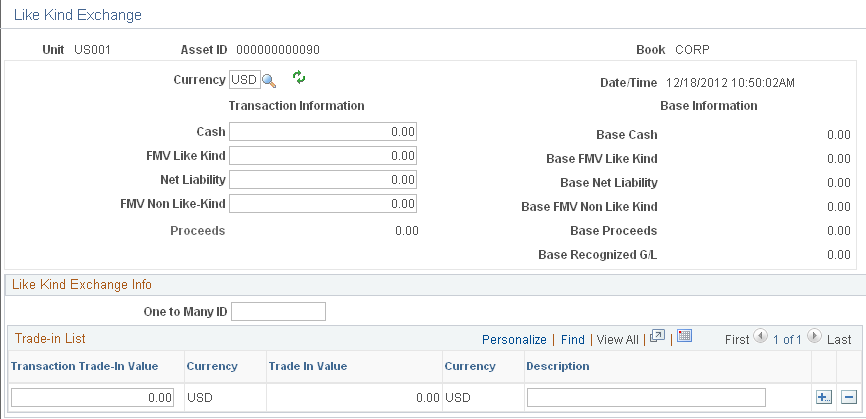
Task: Click the Last navigation link
Action: click(x=839, y=340)
